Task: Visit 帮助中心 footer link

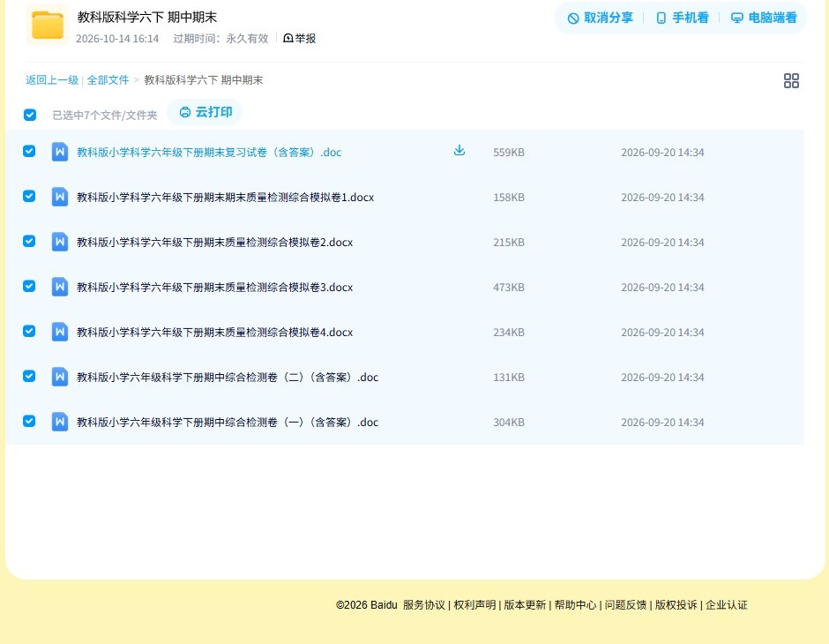Action: coord(575,605)
